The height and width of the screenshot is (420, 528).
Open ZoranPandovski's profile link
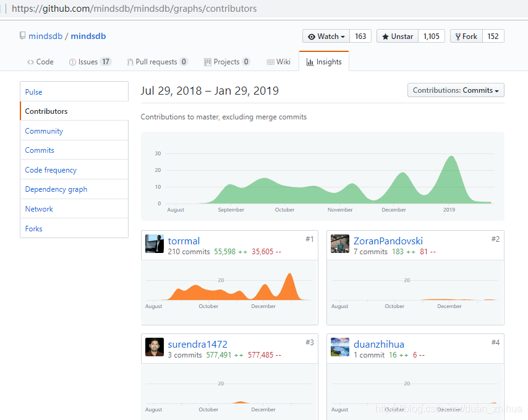pyautogui.click(x=388, y=241)
